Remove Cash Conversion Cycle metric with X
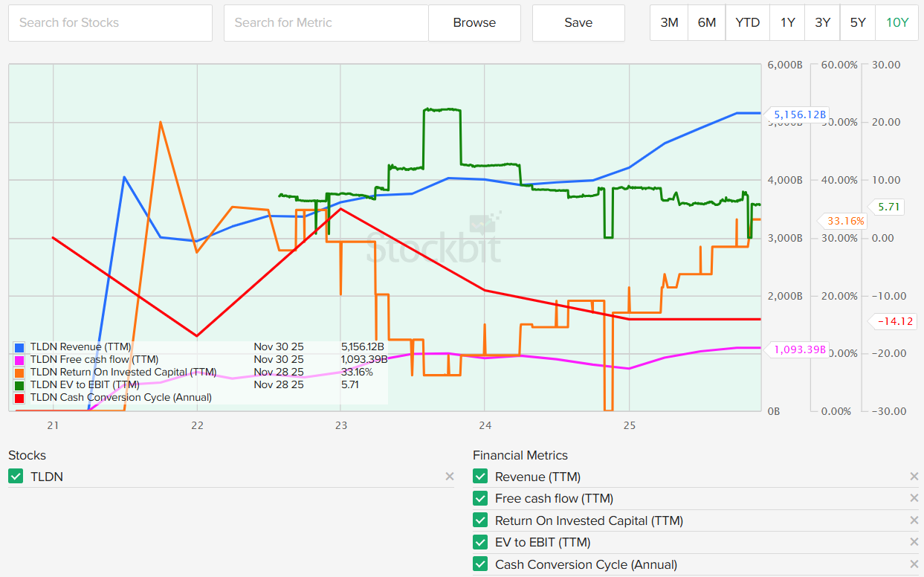The image size is (924, 577). tap(914, 564)
